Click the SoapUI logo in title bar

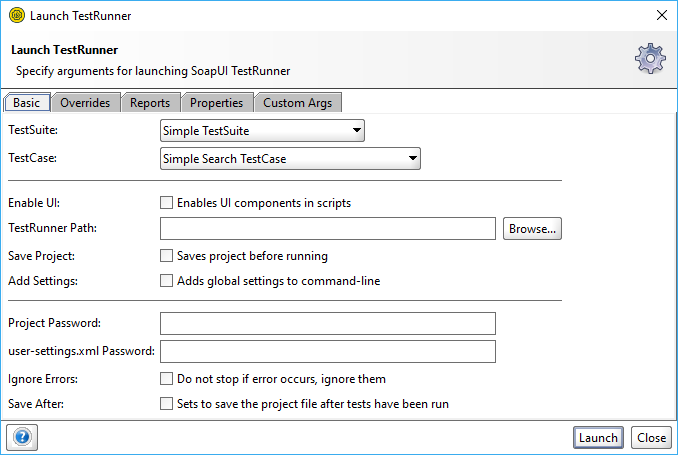(17, 16)
